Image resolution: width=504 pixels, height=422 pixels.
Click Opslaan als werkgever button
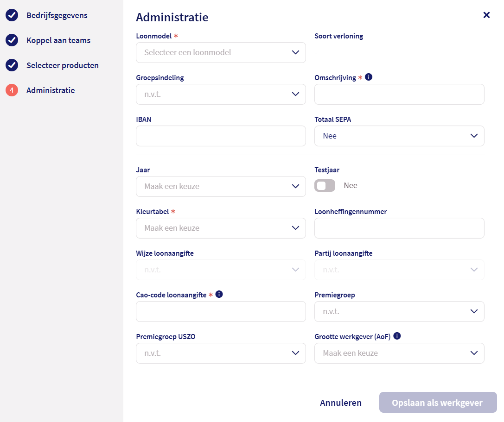pos(437,403)
